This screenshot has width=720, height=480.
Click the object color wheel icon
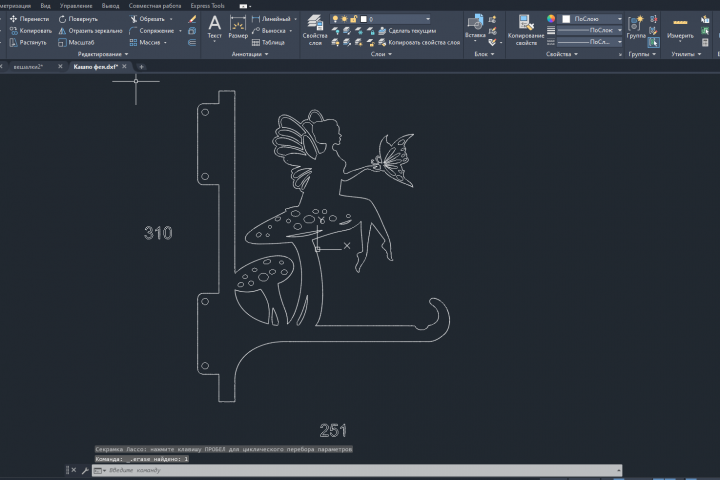click(551, 19)
